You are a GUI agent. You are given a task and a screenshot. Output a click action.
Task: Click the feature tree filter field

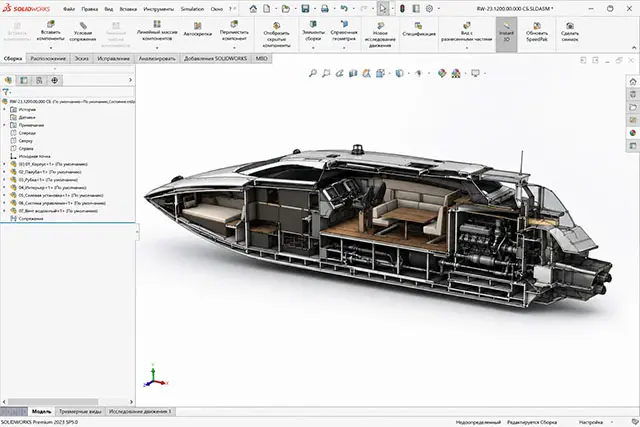click(x=67, y=92)
